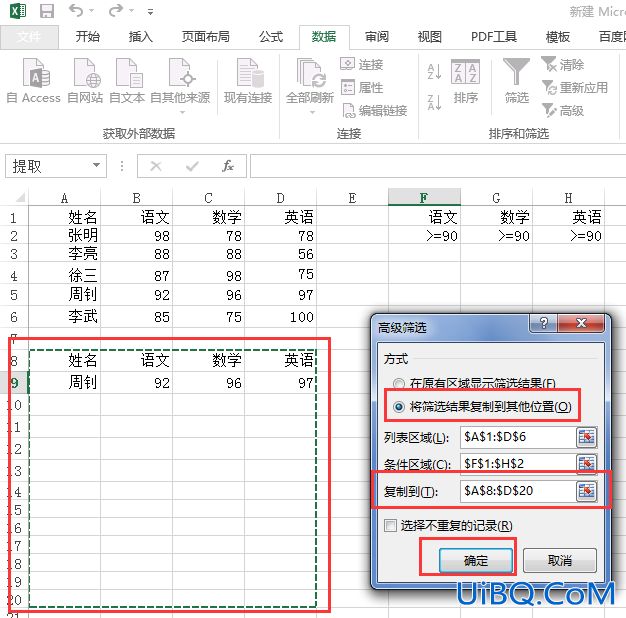Open existing connections (现有连接)

pos(248,81)
